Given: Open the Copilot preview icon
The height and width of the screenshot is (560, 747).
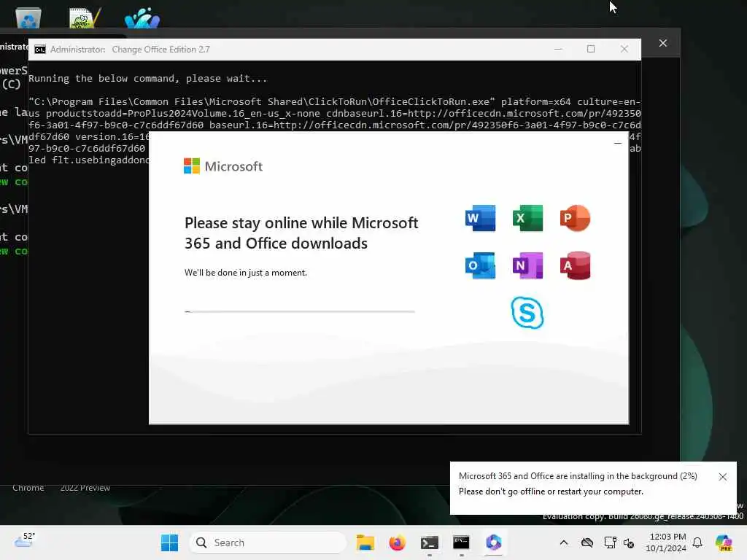Looking at the screenshot, I should (724, 542).
